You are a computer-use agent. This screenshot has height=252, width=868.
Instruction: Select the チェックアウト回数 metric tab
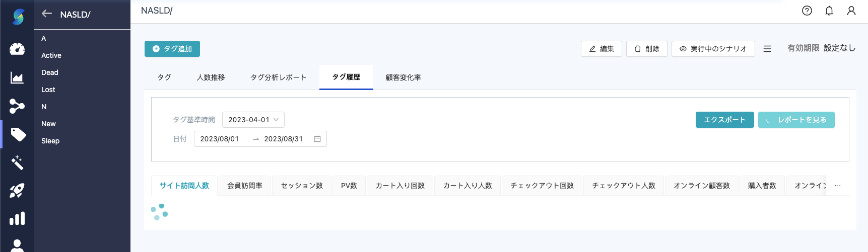pyautogui.click(x=542, y=186)
